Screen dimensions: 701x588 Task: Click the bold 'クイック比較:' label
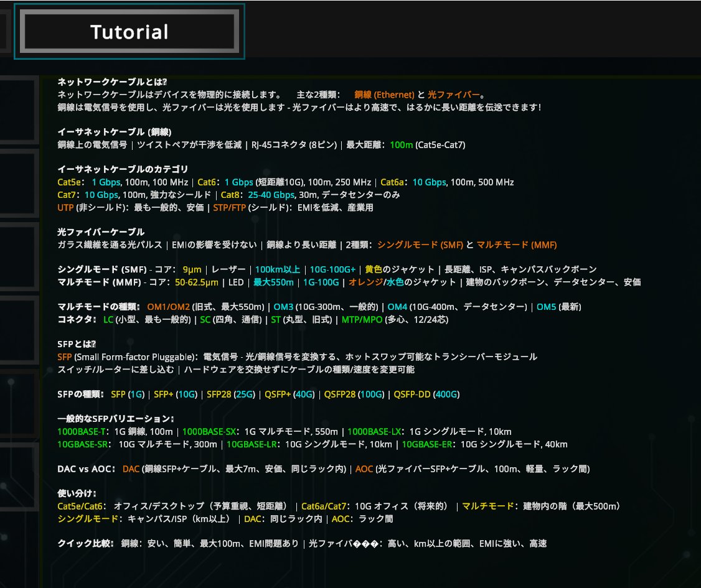(85, 543)
